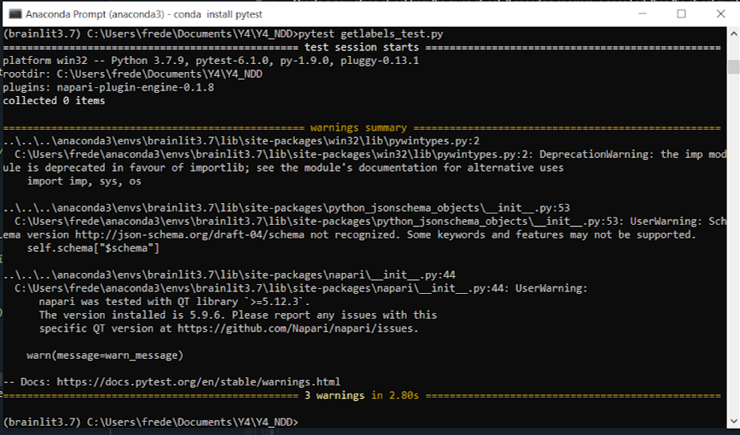The image size is (740, 435).
Task: Click the pytest docs warnings.html URL
Action: point(199,382)
